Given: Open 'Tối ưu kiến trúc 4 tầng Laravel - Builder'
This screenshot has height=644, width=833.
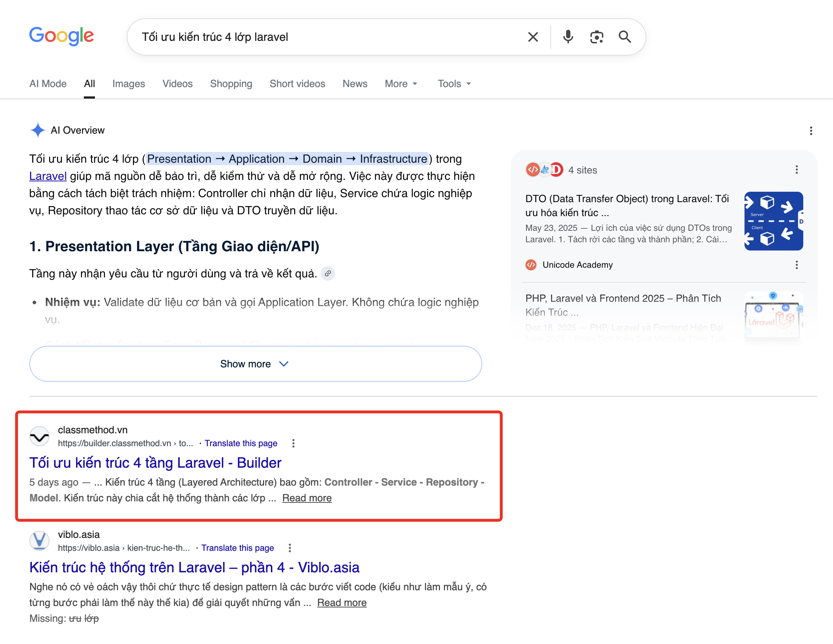Looking at the screenshot, I should coord(155,463).
